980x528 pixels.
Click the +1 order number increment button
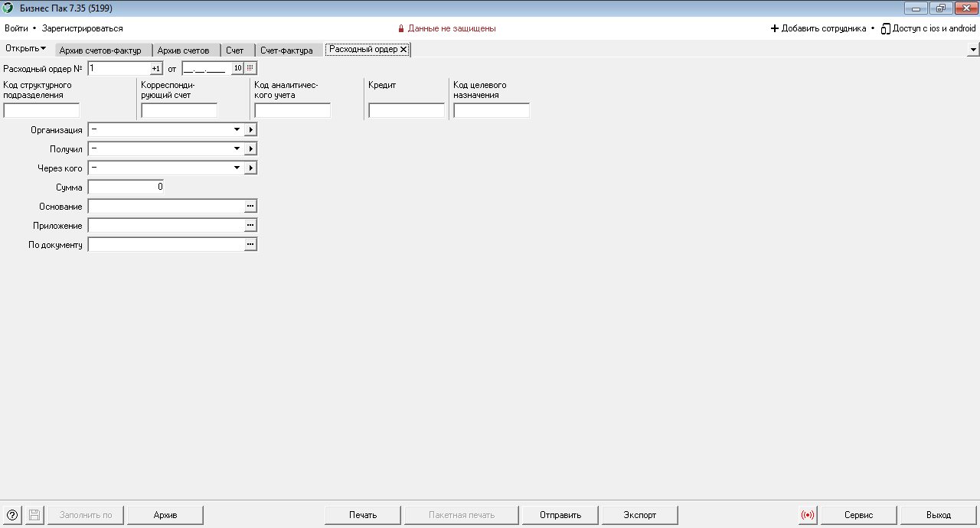[156, 68]
